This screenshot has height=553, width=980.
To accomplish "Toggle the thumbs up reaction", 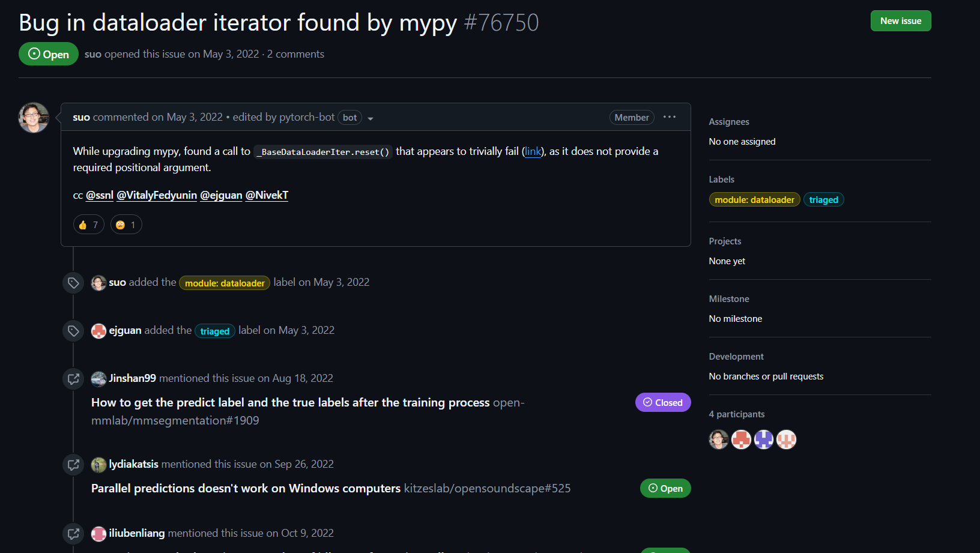I will pos(88,225).
